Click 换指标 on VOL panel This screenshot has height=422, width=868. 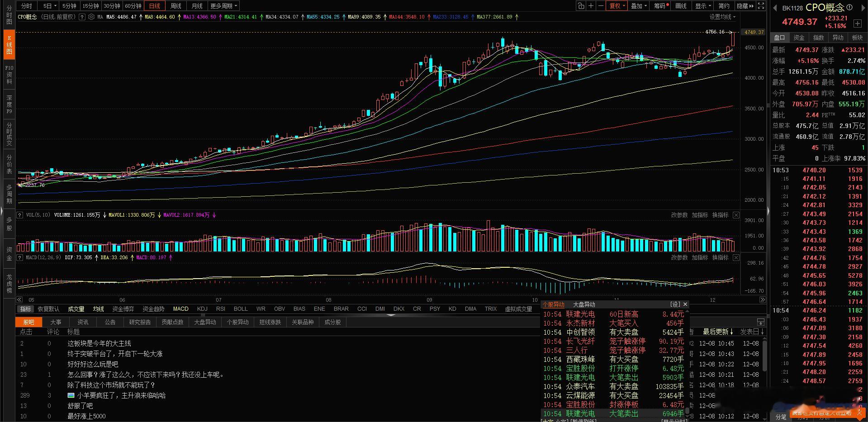pyautogui.click(x=720, y=215)
